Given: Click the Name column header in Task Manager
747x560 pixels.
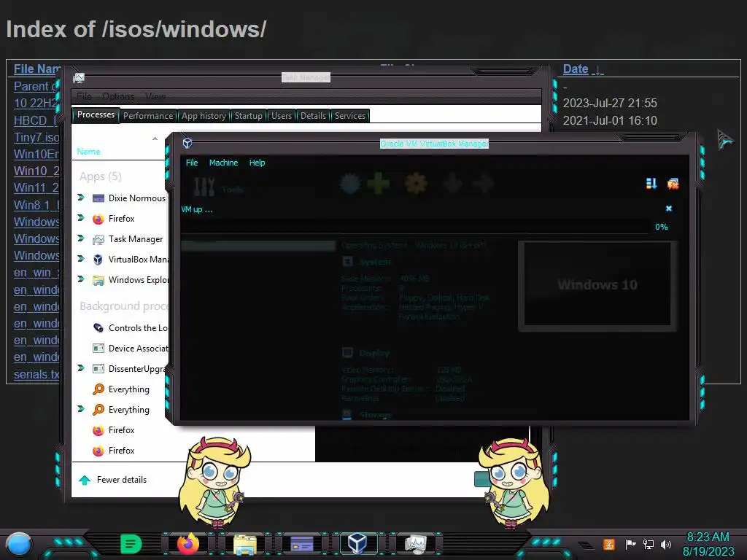Looking at the screenshot, I should 88,152.
